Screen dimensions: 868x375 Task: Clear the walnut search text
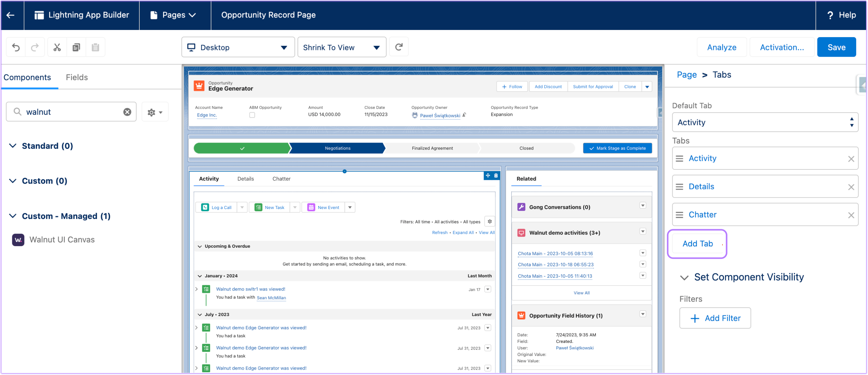point(127,112)
